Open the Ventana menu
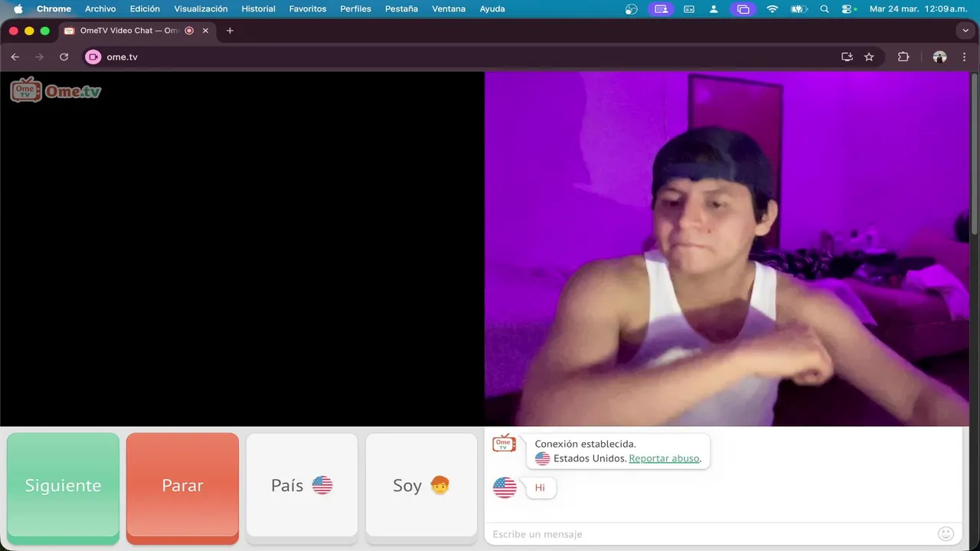 pyautogui.click(x=449, y=9)
